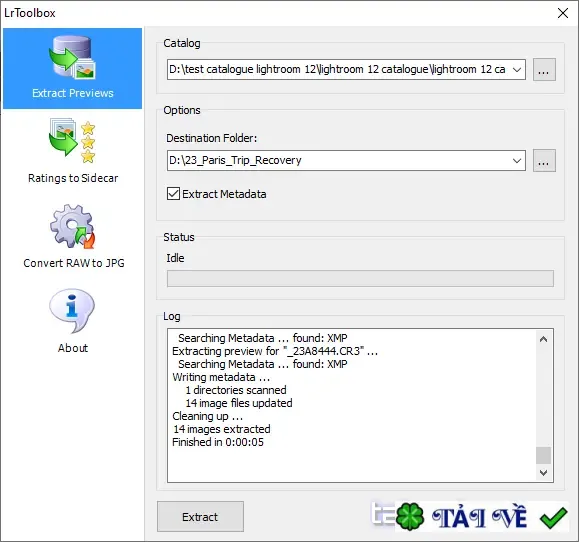The image size is (579, 542).
Task: Click the Extract Previews label
Action: (73, 93)
